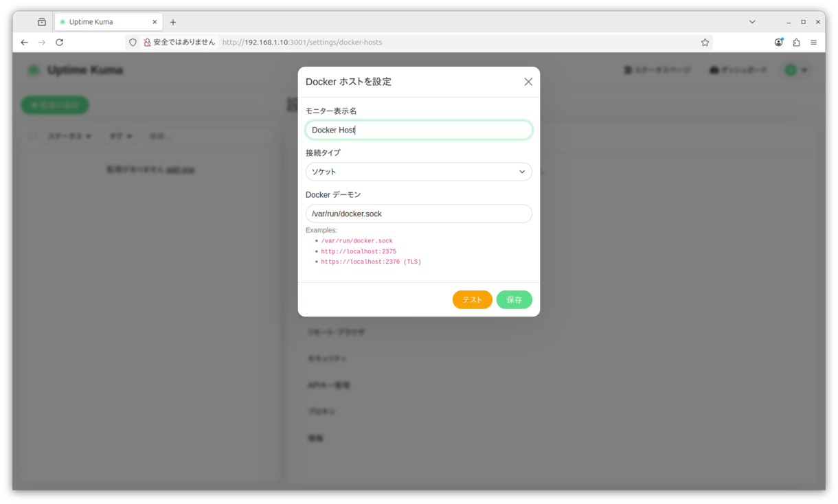The height and width of the screenshot is (504, 838).
Task: Reload the page with the refresh icon
Action: [x=60, y=43]
